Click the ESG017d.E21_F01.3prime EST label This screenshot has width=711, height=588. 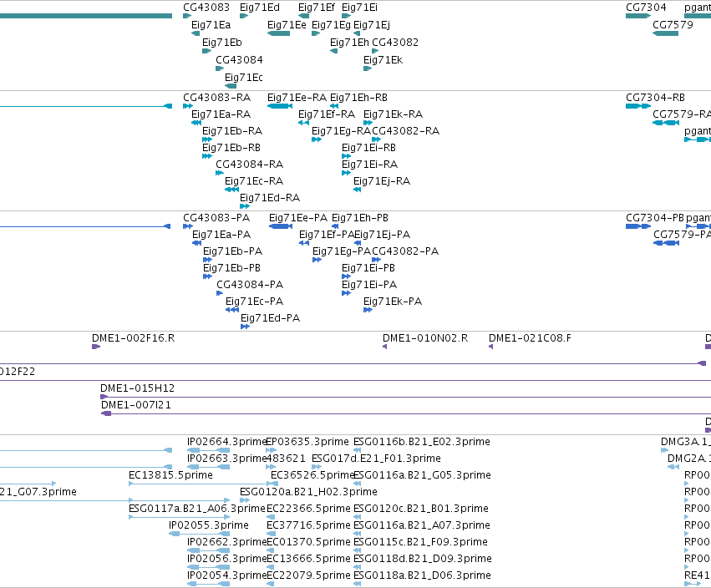click(x=376, y=459)
